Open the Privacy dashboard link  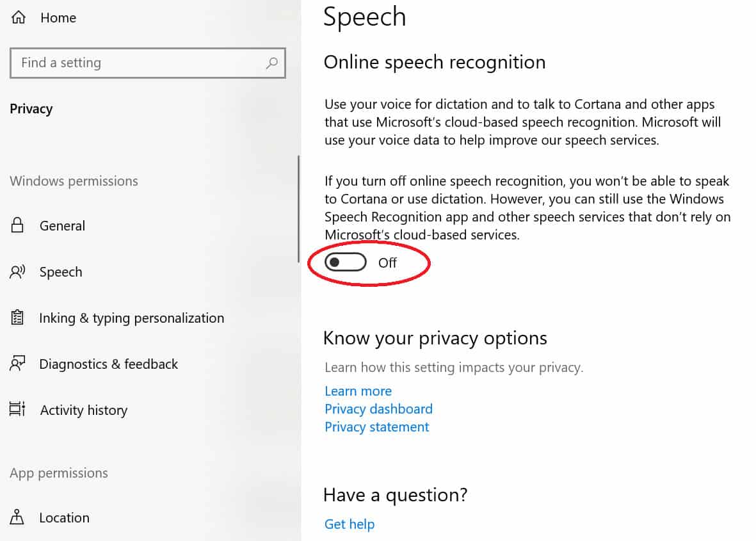[x=378, y=408]
